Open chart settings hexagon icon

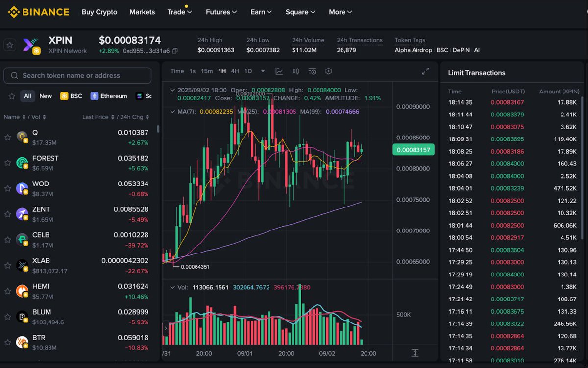[x=328, y=71]
